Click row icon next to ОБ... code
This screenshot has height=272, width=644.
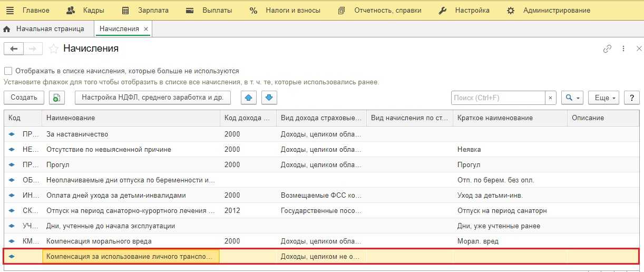click(x=12, y=180)
